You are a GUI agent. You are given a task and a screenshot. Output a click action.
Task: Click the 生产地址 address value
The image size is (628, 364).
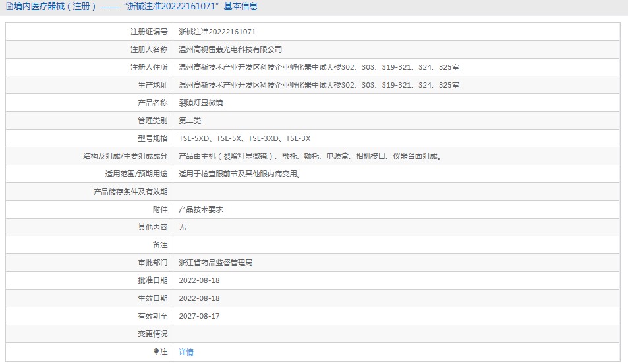coord(319,85)
